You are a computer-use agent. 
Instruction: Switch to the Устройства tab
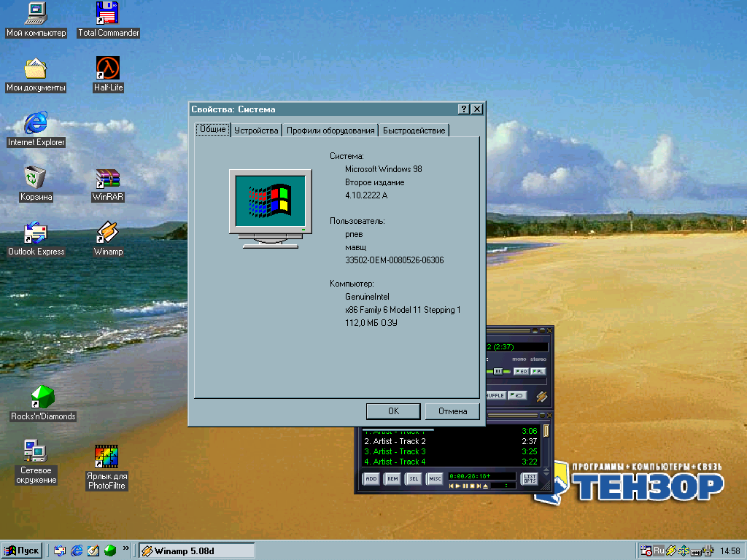tap(256, 131)
